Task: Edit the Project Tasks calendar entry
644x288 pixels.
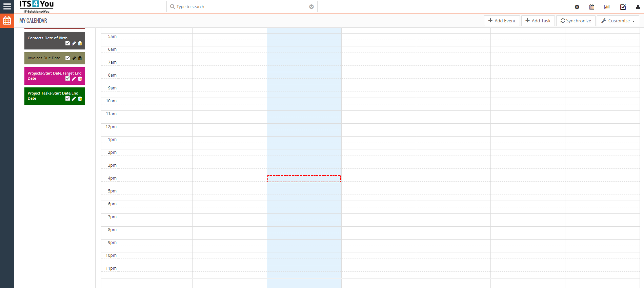Action: (74, 99)
